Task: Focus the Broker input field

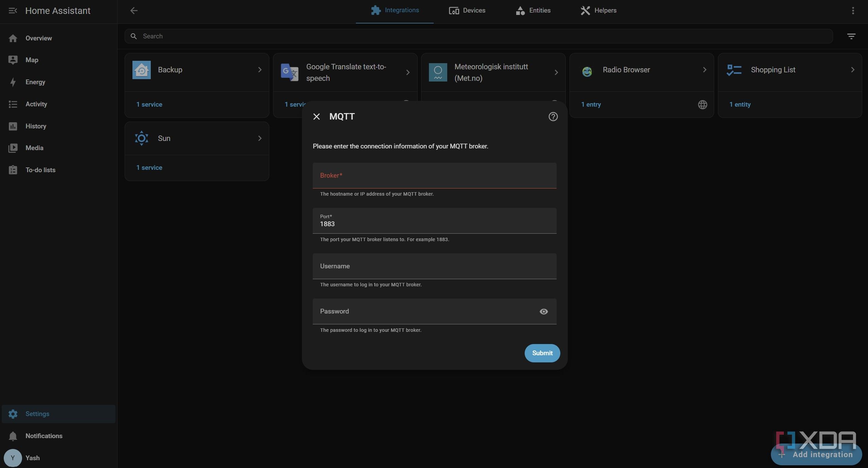Action: click(x=434, y=176)
